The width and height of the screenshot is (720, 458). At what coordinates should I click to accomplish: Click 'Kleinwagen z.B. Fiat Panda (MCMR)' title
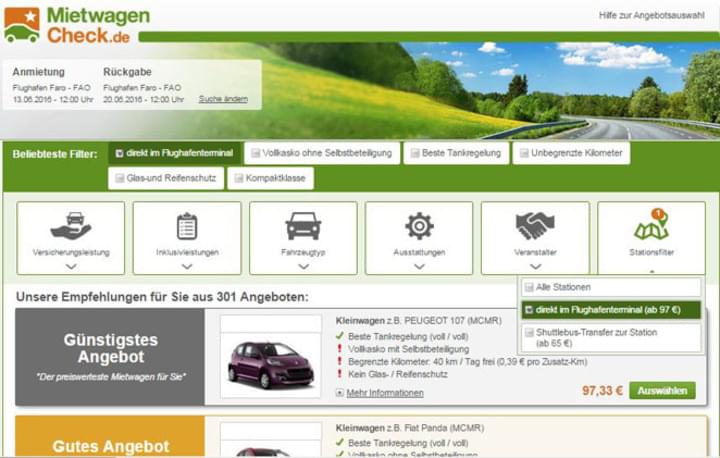pos(410,428)
